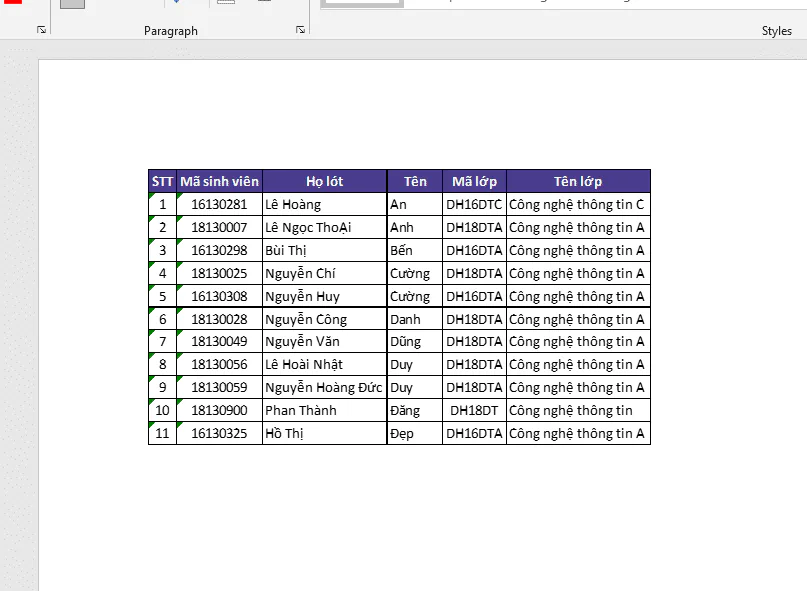Select student ID 16130298
The width and height of the screenshot is (807, 591).
219,250
